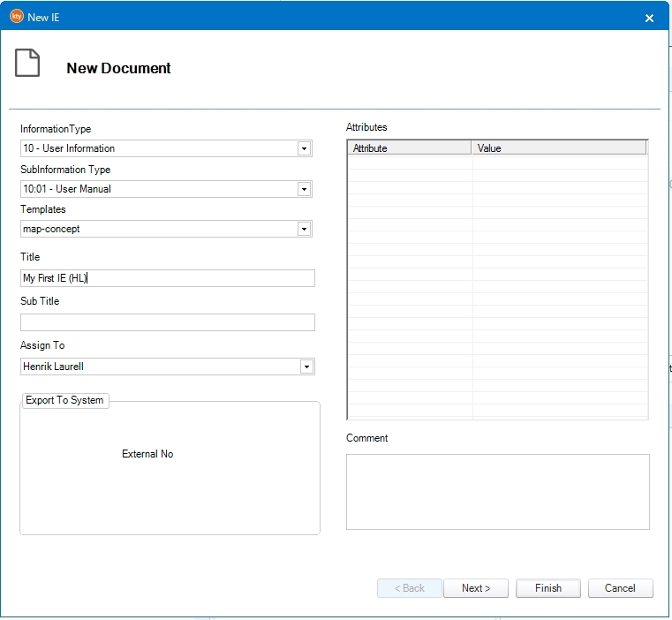Click the greyed-out < Back button
The width and height of the screenshot is (672, 620).
click(x=410, y=588)
